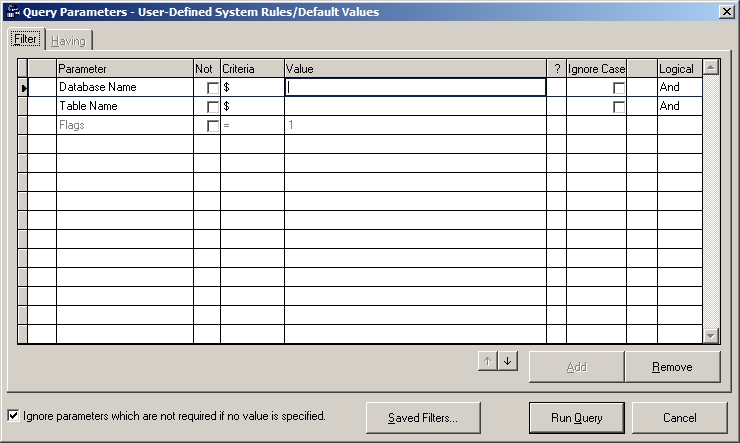Click the Value field for Table Name
Screen dimensions: 740x443
[x=414, y=107]
